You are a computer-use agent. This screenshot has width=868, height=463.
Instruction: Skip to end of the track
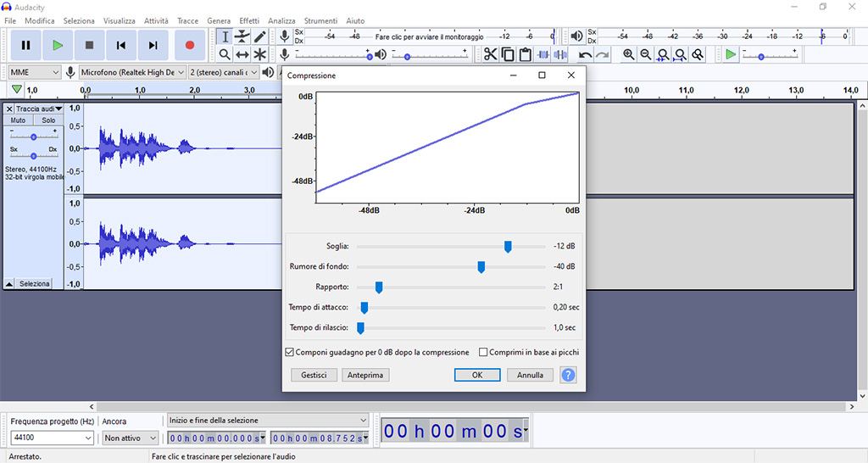(x=153, y=46)
